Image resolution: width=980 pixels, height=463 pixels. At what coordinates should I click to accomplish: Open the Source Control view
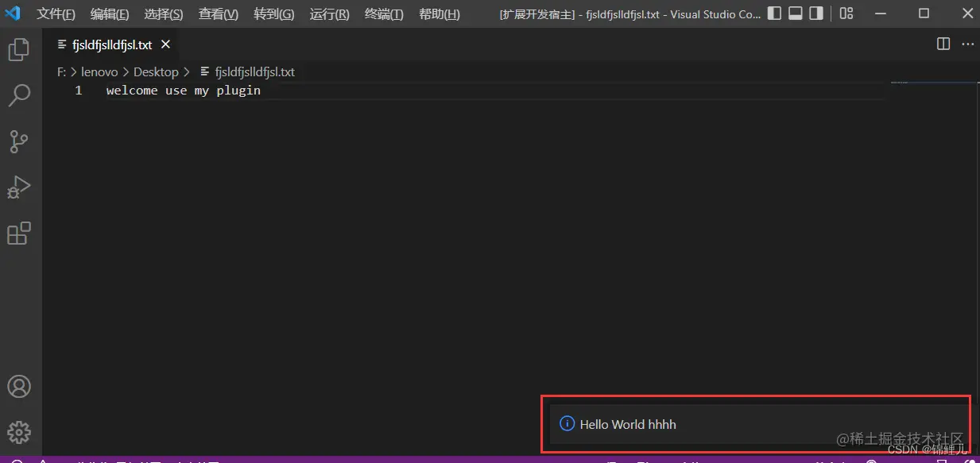pyautogui.click(x=19, y=142)
